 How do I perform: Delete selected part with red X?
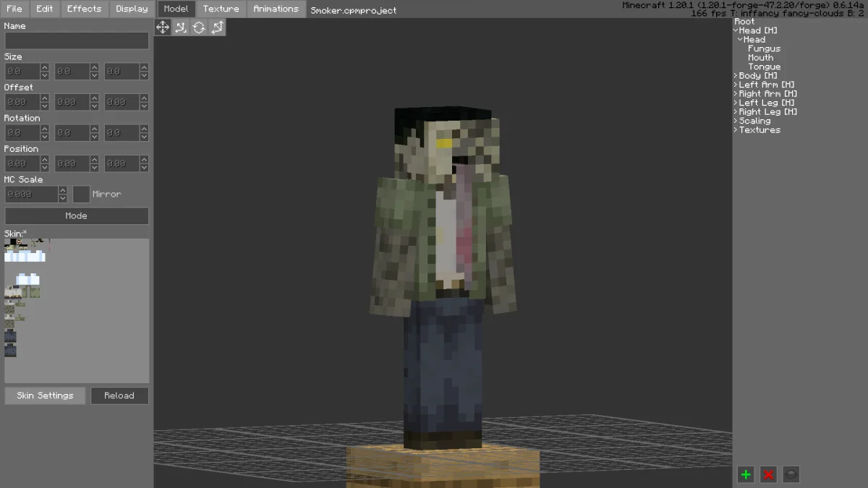click(769, 474)
